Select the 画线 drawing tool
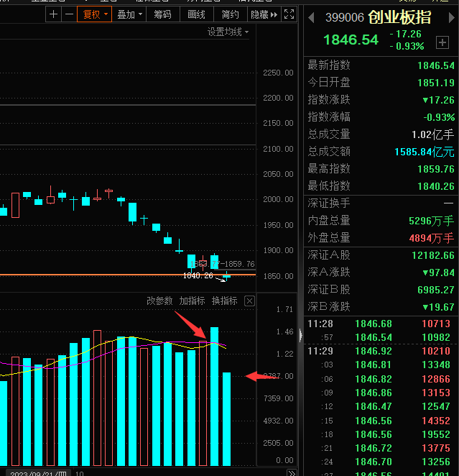This screenshot has height=476, width=459. (x=196, y=14)
